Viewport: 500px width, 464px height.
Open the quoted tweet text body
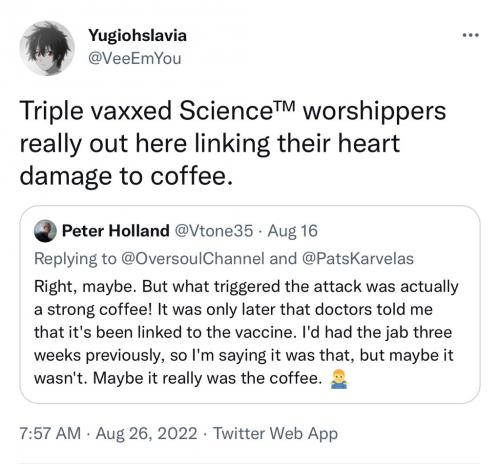[x=246, y=332]
